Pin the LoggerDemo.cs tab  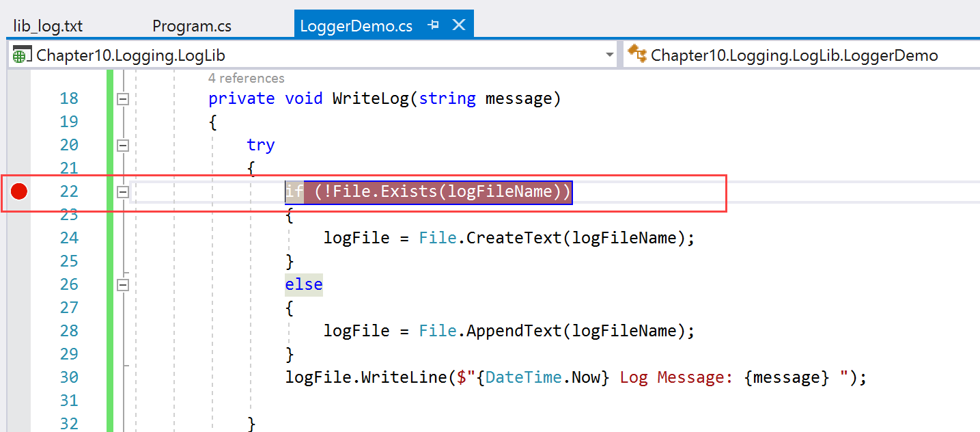pyautogui.click(x=433, y=26)
